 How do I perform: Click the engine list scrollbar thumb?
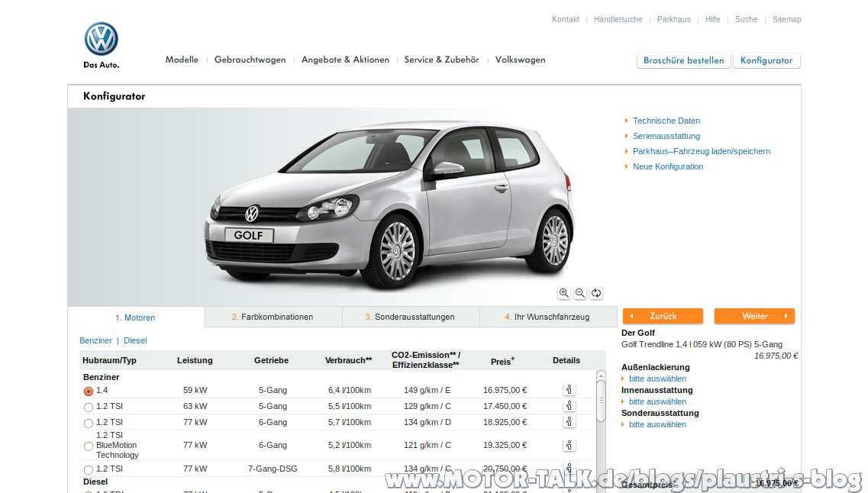point(601,401)
